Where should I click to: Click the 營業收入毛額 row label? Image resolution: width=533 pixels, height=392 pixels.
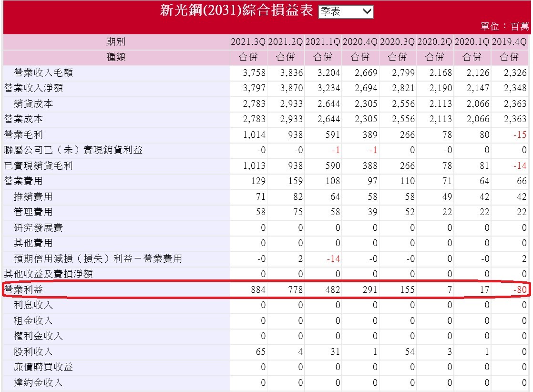tap(43, 72)
